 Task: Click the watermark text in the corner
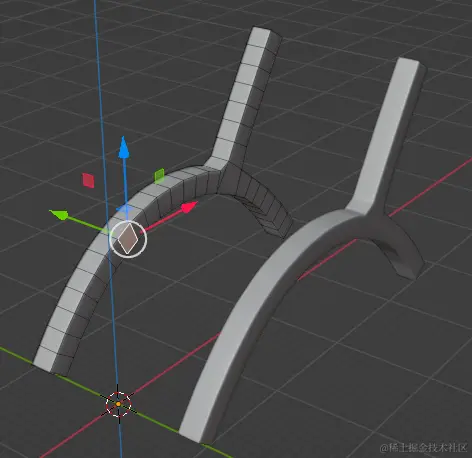click(x=424, y=447)
